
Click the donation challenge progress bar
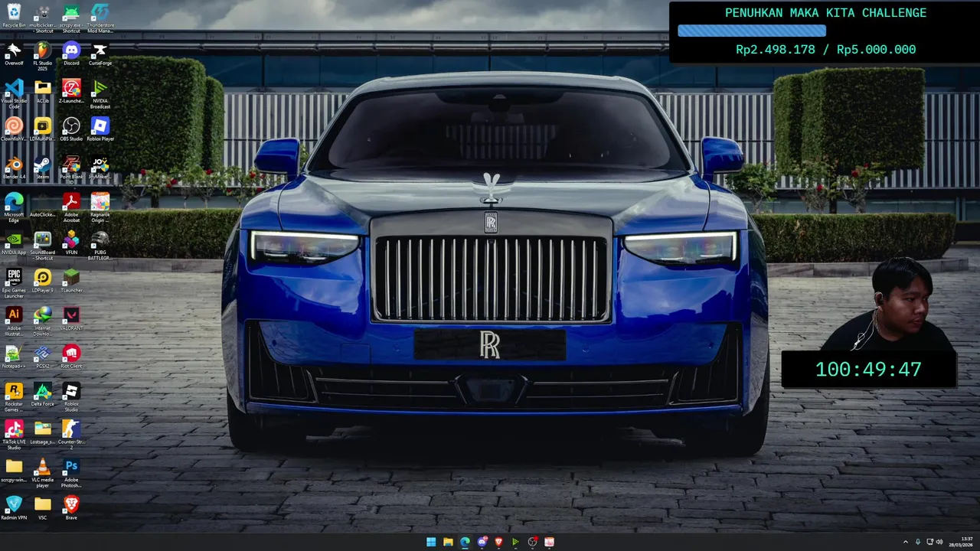point(752,31)
